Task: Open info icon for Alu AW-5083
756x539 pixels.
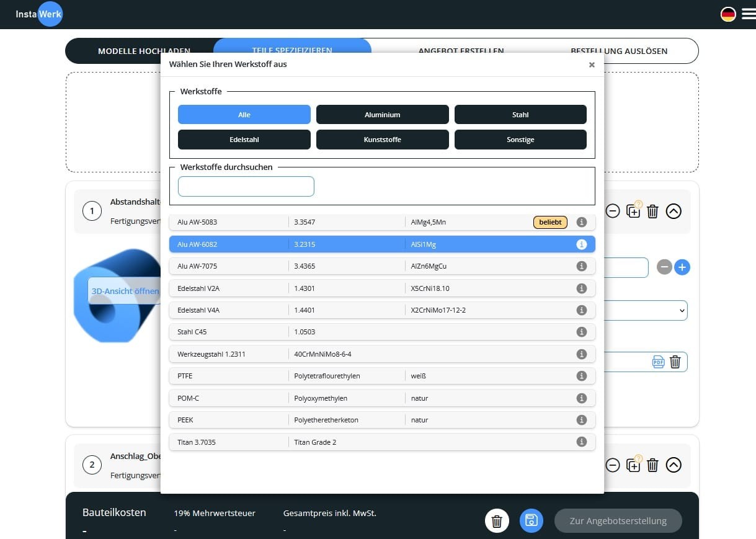Action: coord(581,222)
